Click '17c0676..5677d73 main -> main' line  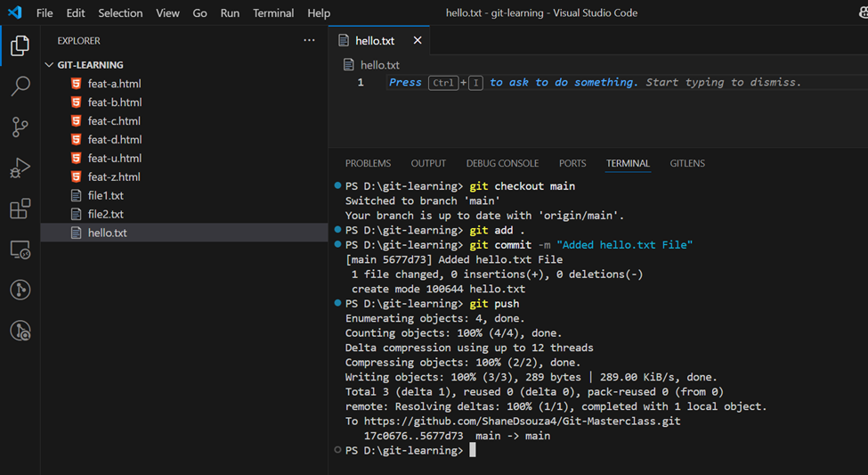457,436
